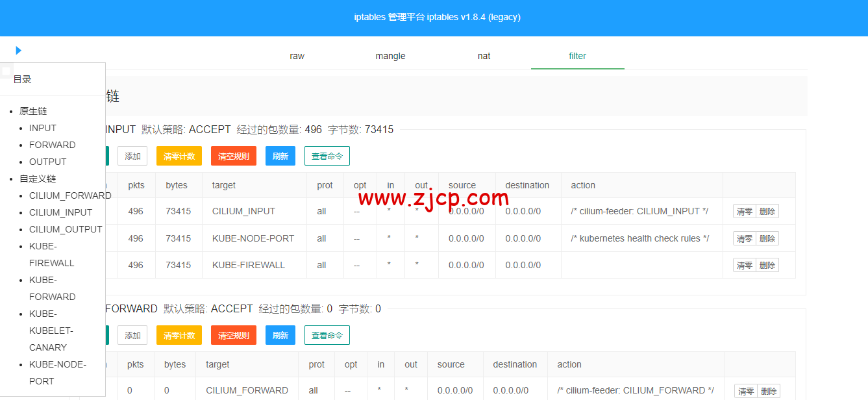Click 删除 on the KUBE-NODE-PORT rule row
Screen dimensions: 868x400
point(767,238)
